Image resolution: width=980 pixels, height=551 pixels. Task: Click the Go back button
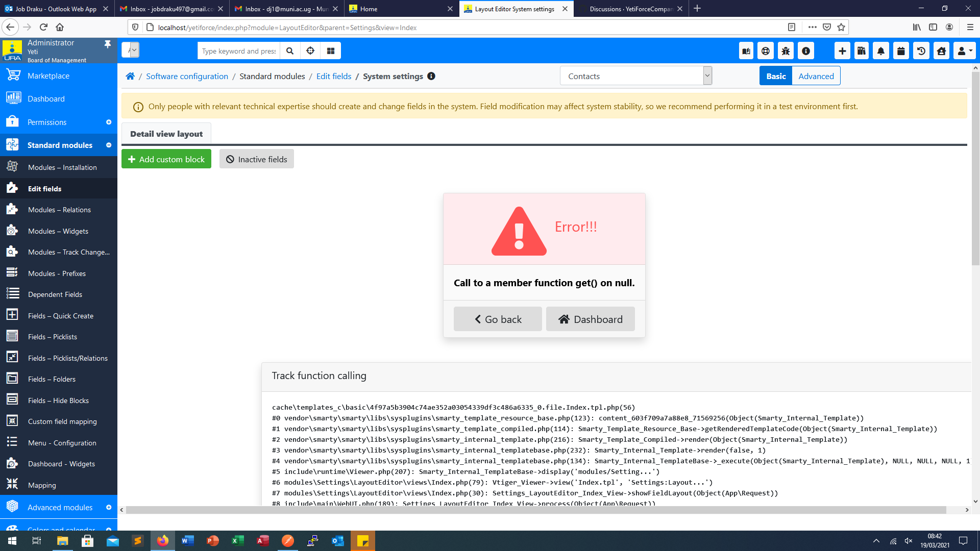(498, 319)
